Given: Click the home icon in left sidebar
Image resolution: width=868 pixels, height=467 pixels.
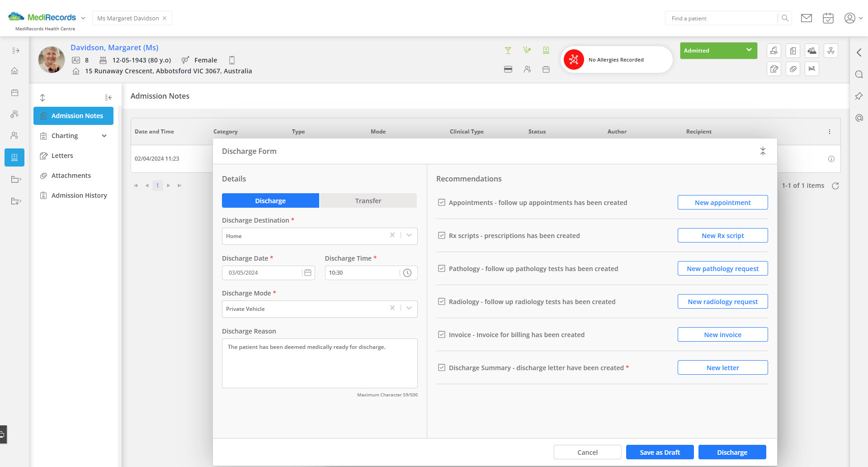Looking at the screenshot, I should (x=14, y=71).
